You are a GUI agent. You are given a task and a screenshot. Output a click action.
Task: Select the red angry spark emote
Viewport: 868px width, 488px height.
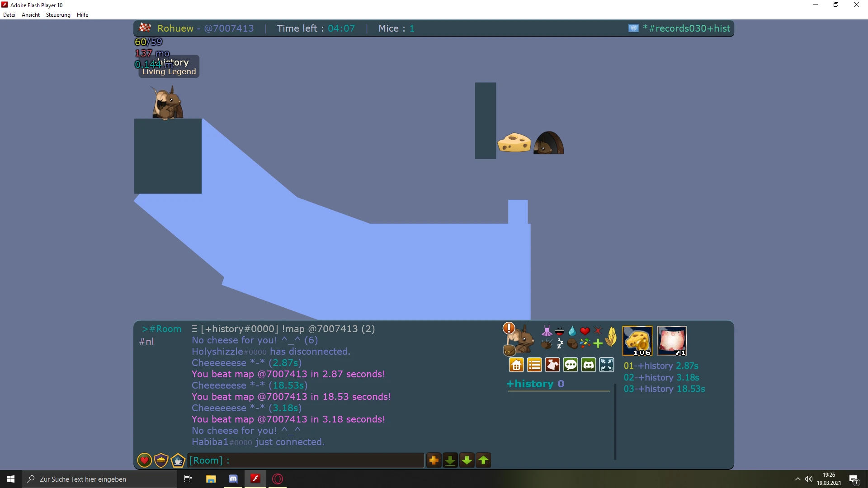(598, 331)
